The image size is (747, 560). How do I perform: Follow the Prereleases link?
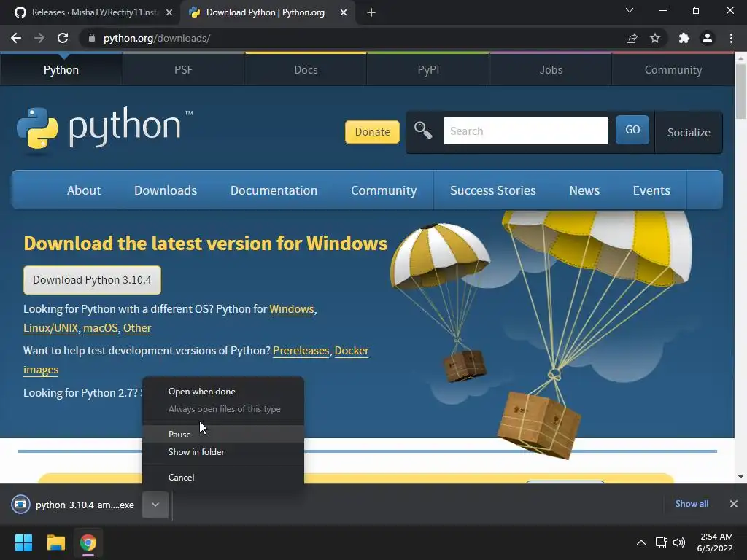click(x=301, y=351)
